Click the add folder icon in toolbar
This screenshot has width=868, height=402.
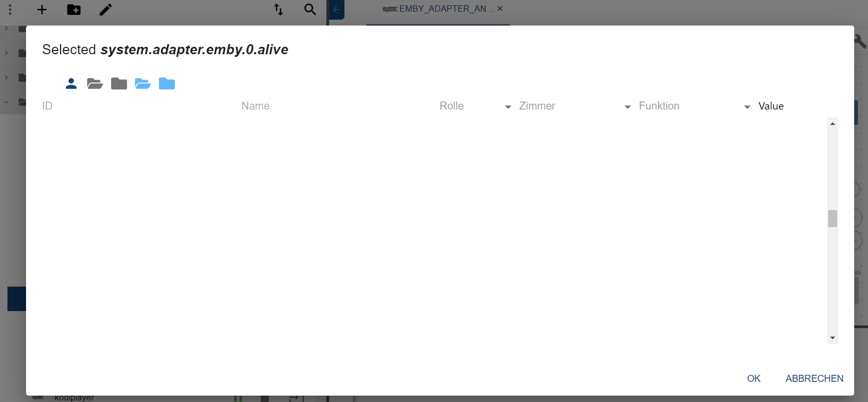click(74, 10)
